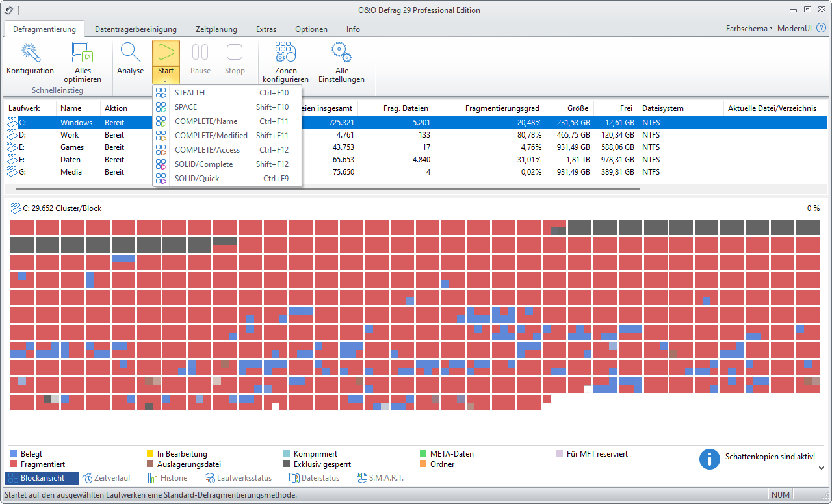This screenshot has width=832, height=504.
Task: Switch to the Laufwerksstatus view tab
Action: [238, 478]
